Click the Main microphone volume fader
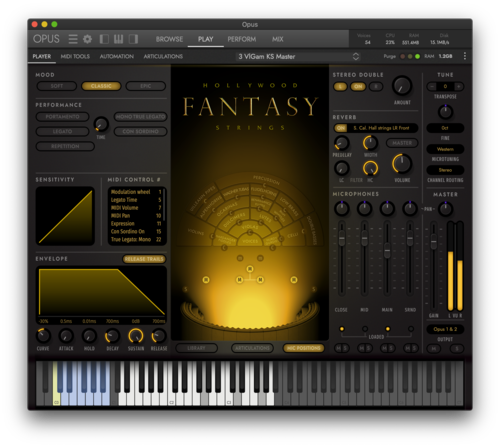This screenshot has height=447, width=500. tap(387, 251)
